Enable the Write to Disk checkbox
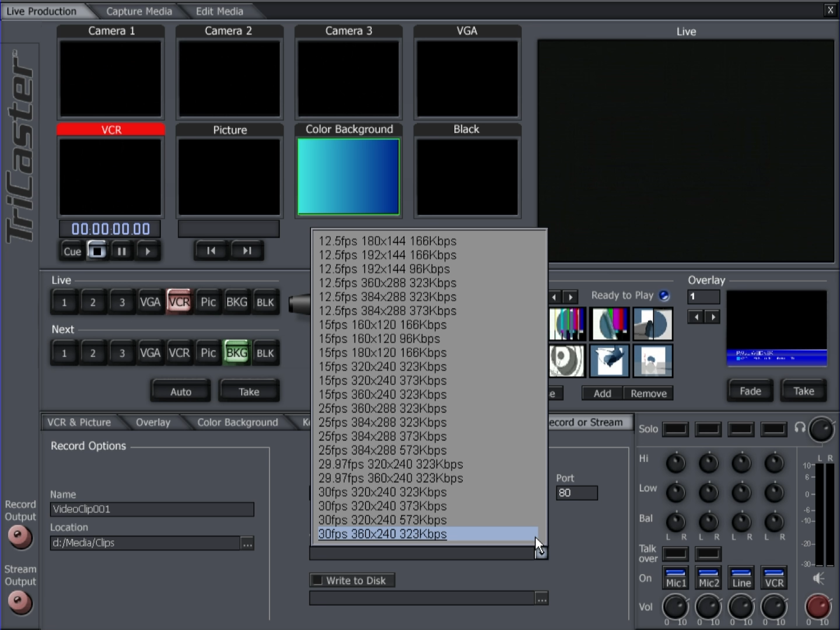 pos(317,580)
